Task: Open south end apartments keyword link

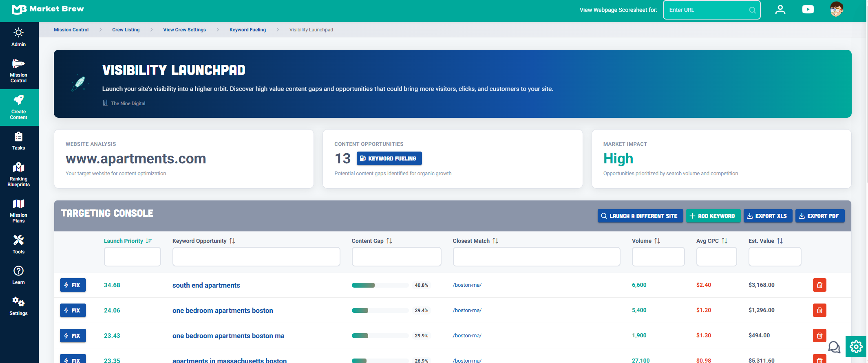Action: coord(206,285)
